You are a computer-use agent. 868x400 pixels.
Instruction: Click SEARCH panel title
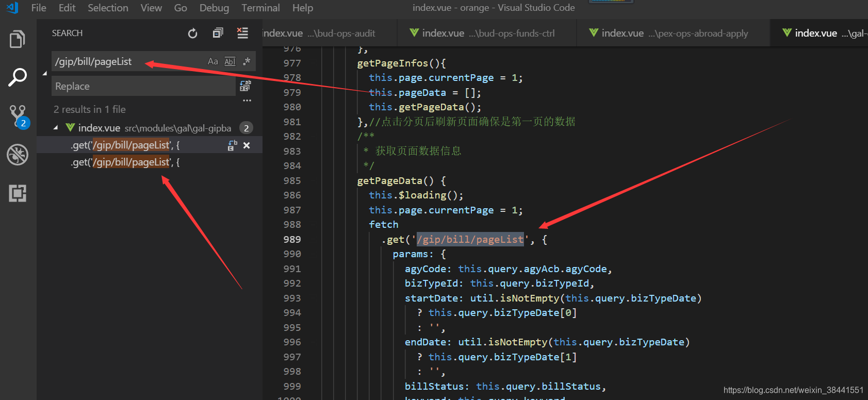tap(67, 33)
